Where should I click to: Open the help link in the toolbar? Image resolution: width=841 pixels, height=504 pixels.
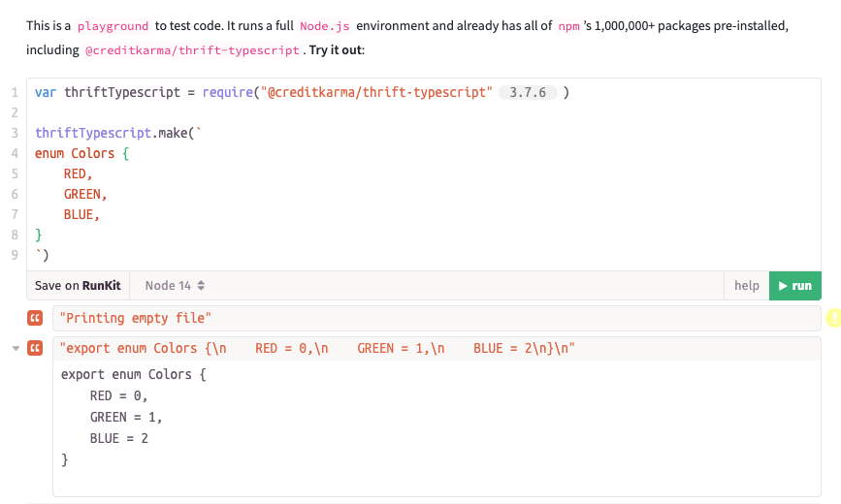click(x=747, y=286)
